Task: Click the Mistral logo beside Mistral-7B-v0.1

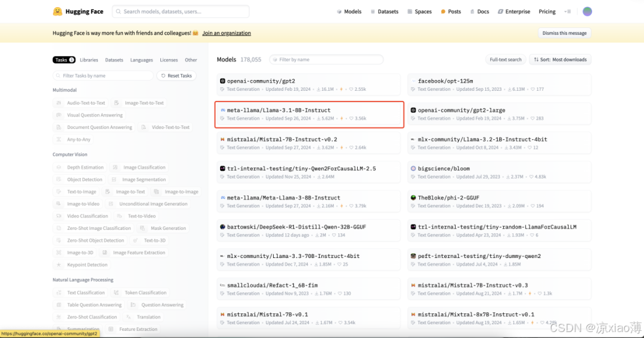Action: (222, 315)
